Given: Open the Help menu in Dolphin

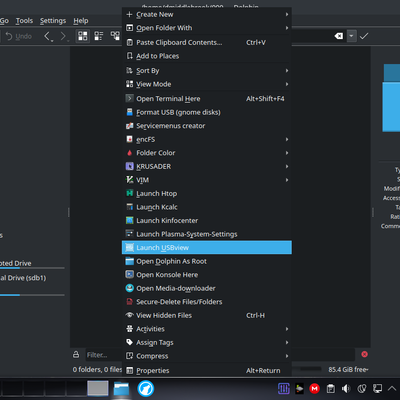Looking at the screenshot, I should [81, 21].
